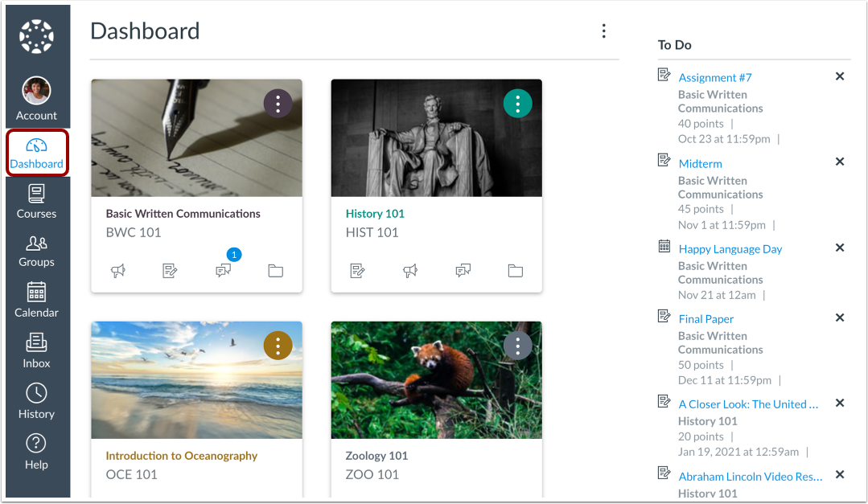Open the Final Paper to-do link
This screenshot has width=868, height=504.
coord(706,318)
